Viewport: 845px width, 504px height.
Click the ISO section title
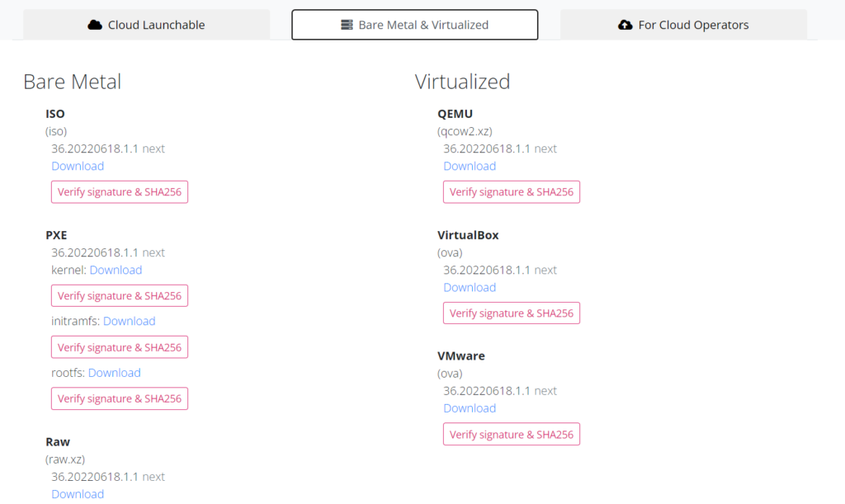pyautogui.click(x=55, y=114)
